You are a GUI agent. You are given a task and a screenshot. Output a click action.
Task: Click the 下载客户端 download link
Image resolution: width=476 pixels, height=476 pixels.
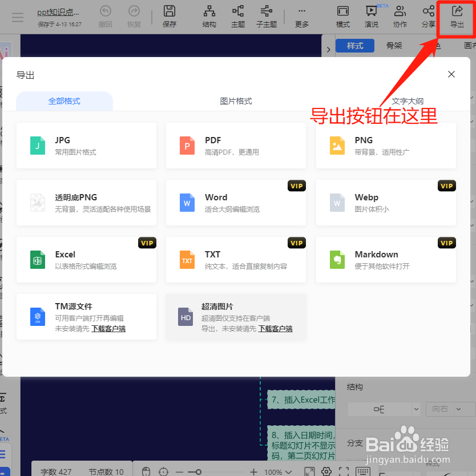(108, 328)
